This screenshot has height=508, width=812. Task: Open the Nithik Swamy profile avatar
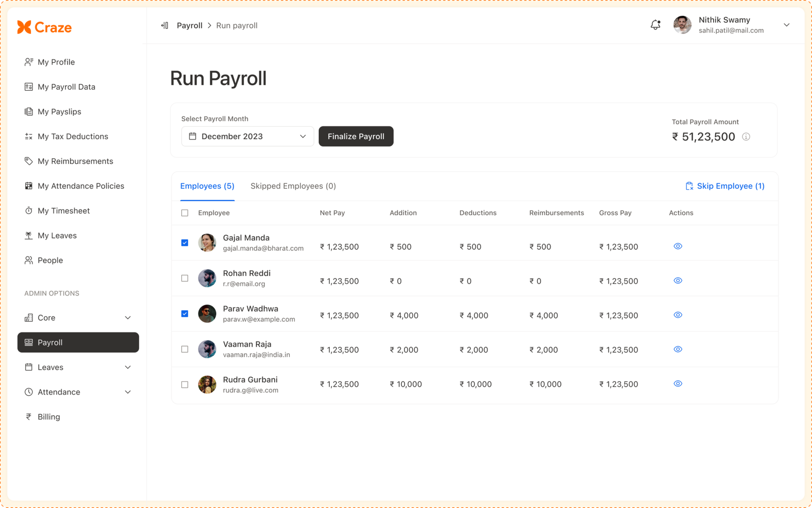(682, 24)
